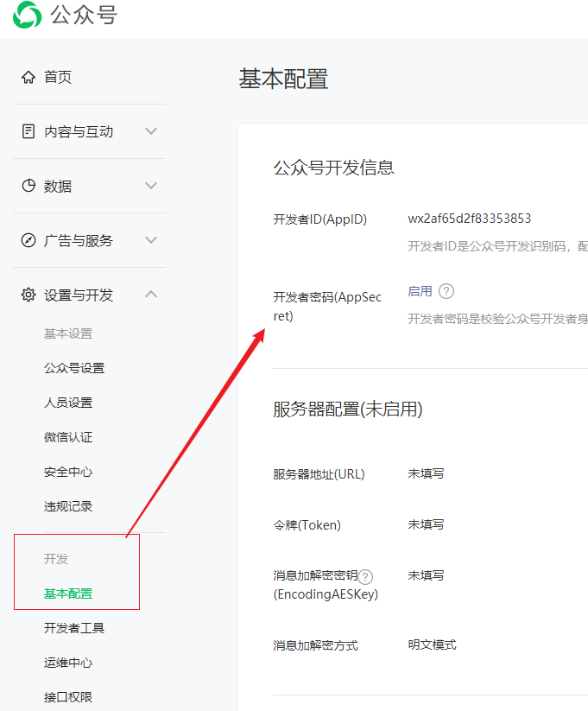Click the 基本设置 group label
Viewport: 588px width, 711px height.
click(68, 333)
